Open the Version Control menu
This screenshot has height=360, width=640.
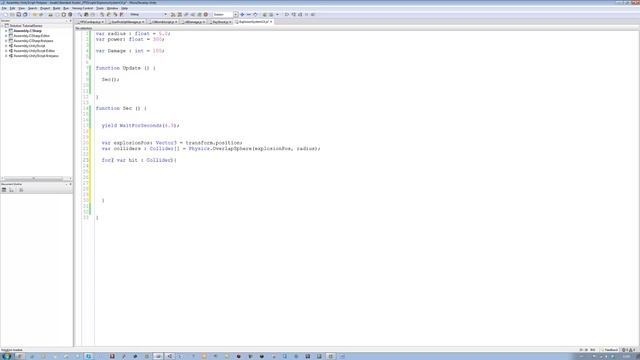coord(82,8)
